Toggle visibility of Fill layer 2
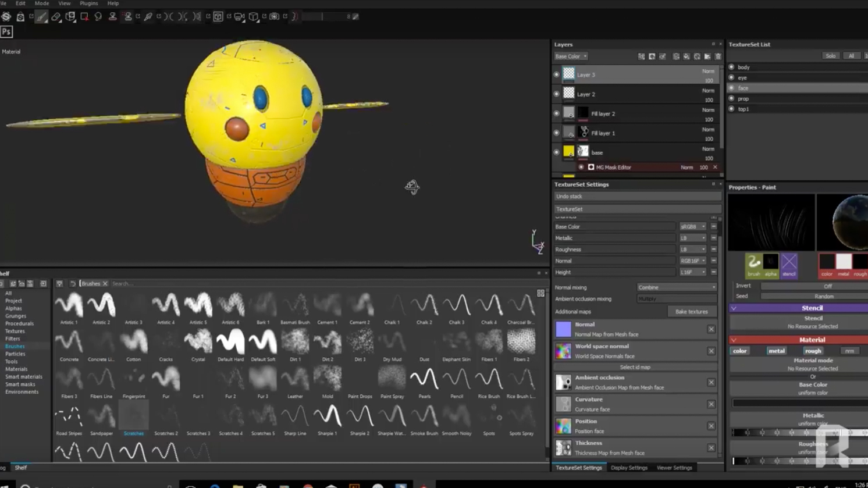The width and height of the screenshot is (868, 488). pyautogui.click(x=557, y=113)
